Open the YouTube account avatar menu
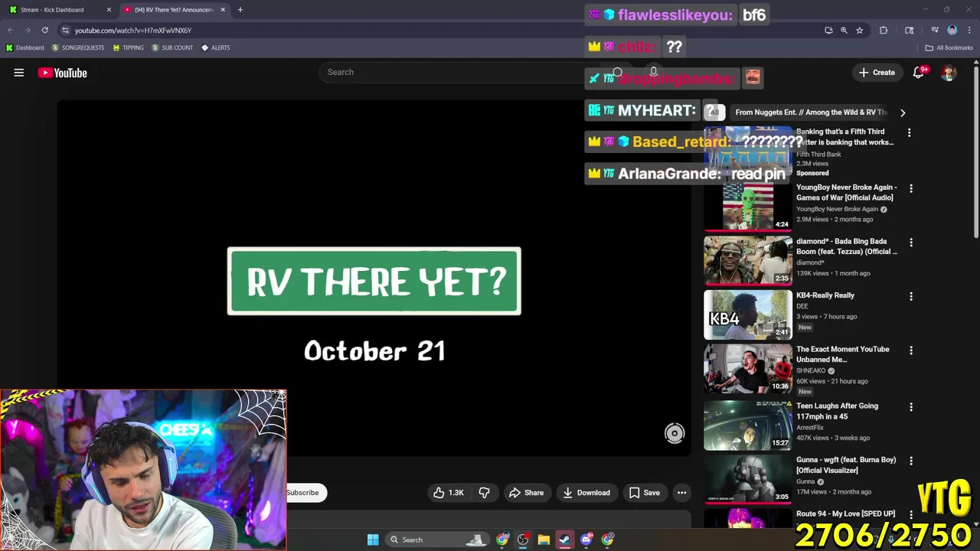The height and width of the screenshot is (551, 980). pos(949,73)
